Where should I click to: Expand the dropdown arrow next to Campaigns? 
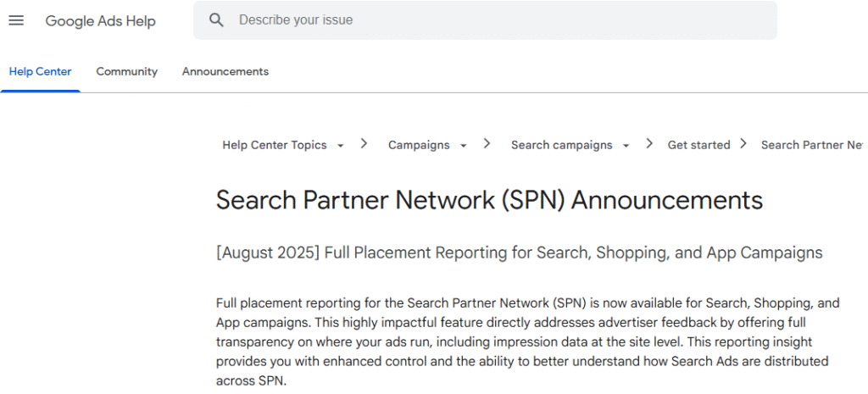pyautogui.click(x=464, y=146)
